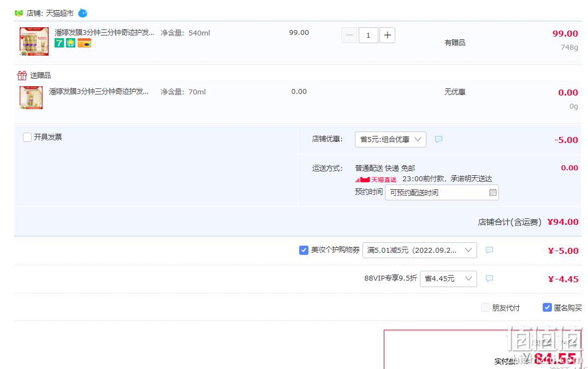The height and width of the screenshot is (369, 588).
Task: Uncheck the 匿名购买 anonymous purchase checkbox
Action: click(547, 307)
